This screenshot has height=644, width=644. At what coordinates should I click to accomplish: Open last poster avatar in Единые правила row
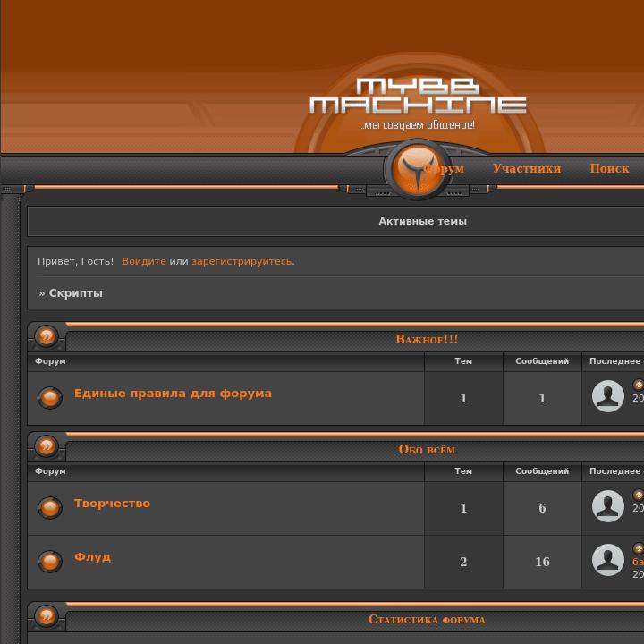608,396
